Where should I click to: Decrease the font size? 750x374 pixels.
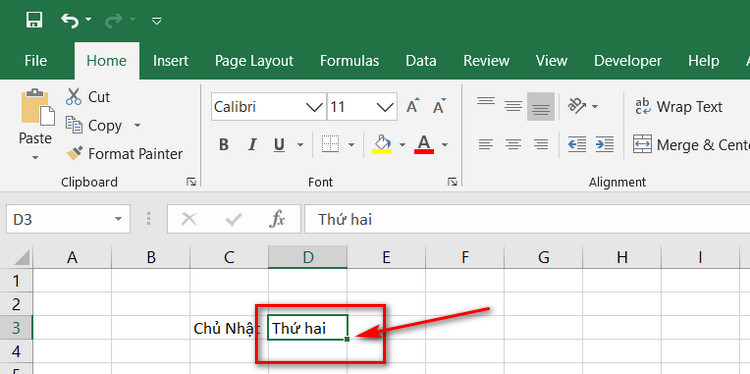pos(439,106)
